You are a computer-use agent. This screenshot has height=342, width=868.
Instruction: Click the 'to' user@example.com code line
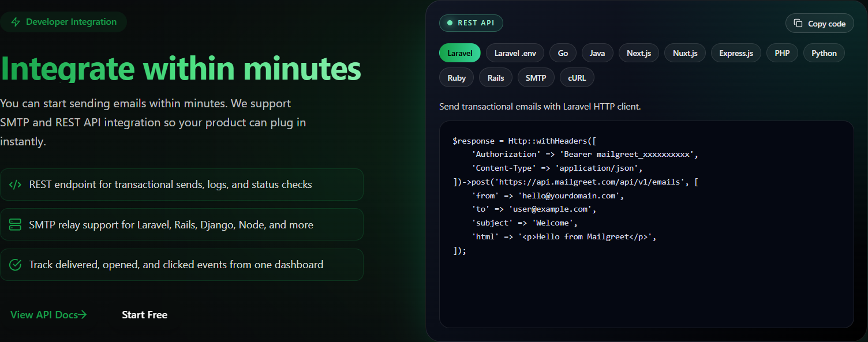point(534,209)
